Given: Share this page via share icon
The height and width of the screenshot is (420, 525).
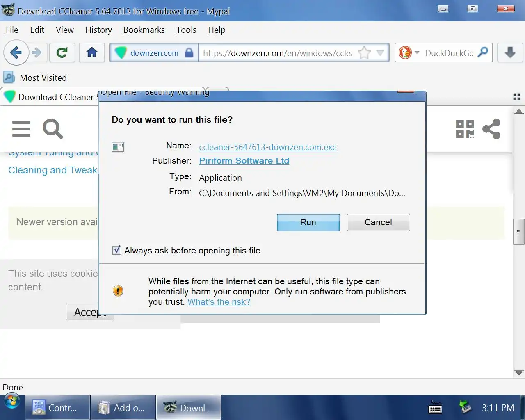Looking at the screenshot, I should (491, 129).
